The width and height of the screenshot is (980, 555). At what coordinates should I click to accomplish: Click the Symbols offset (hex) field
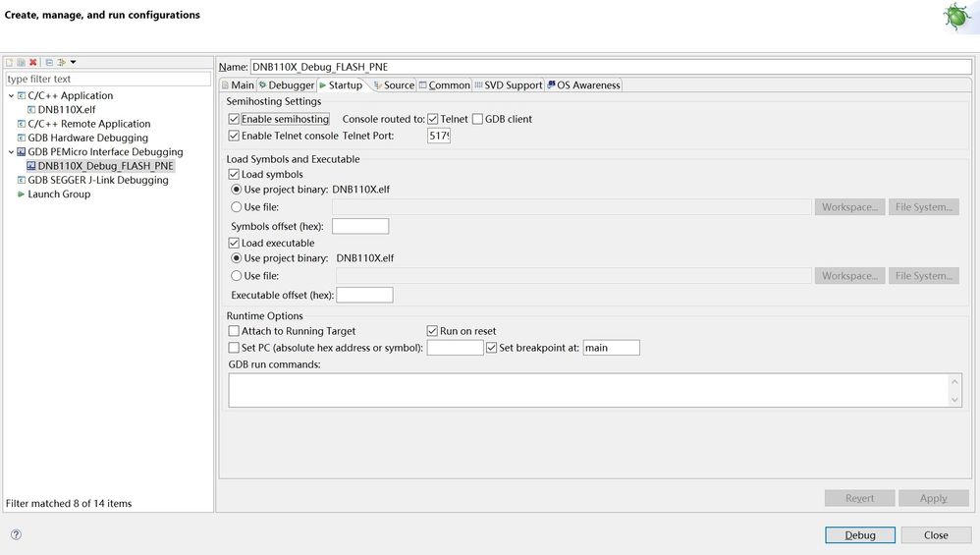[x=360, y=226]
